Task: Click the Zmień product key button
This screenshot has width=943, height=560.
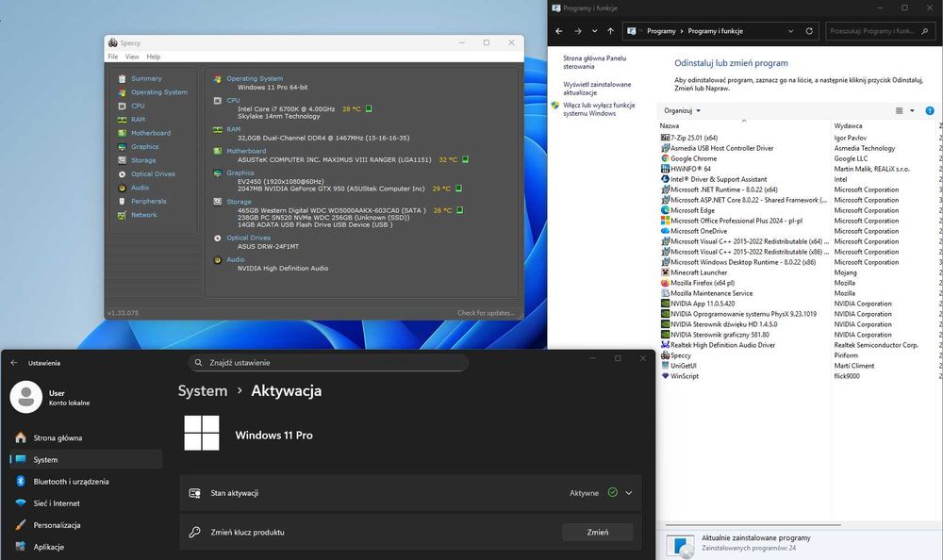Action: click(597, 533)
